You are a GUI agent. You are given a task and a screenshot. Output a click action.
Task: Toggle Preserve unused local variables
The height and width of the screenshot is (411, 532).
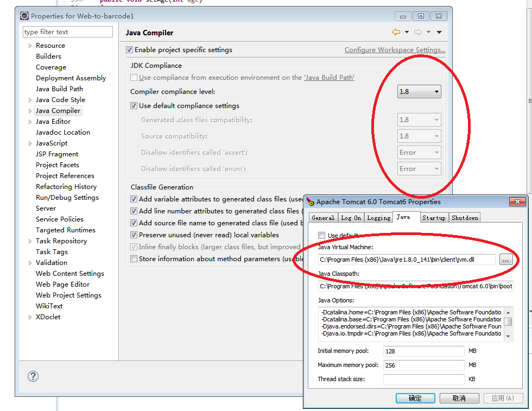click(x=134, y=235)
